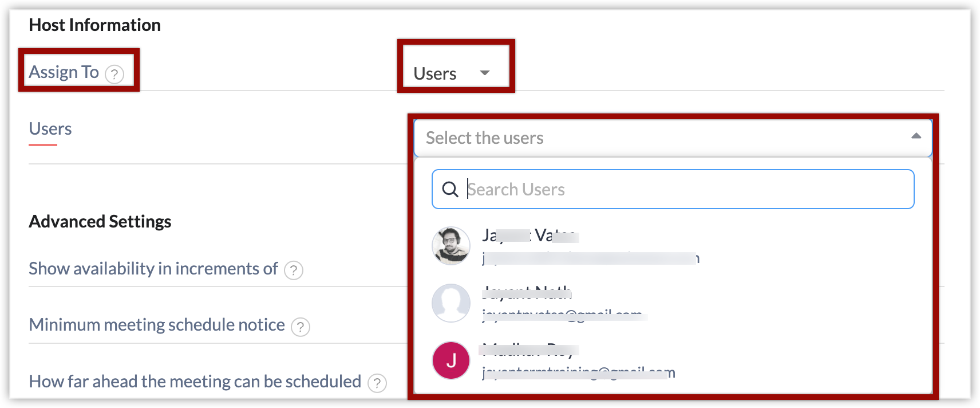The image size is (980, 408).
Task: Open help for Show availability in increments
Action: (294, 270)
